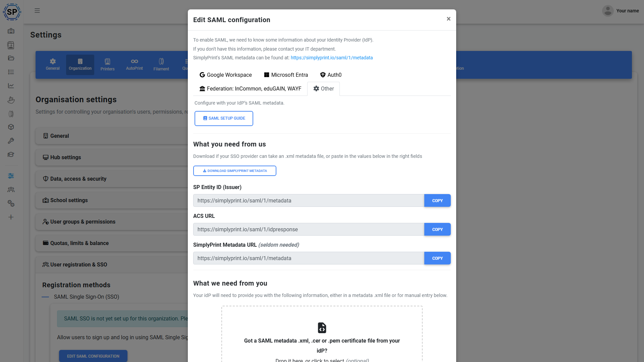The width and height of the screenshot is (644, 362).
Task: Select the Federation InCommon eduGAIN WAYF tab
Action: tap(251, 89)
